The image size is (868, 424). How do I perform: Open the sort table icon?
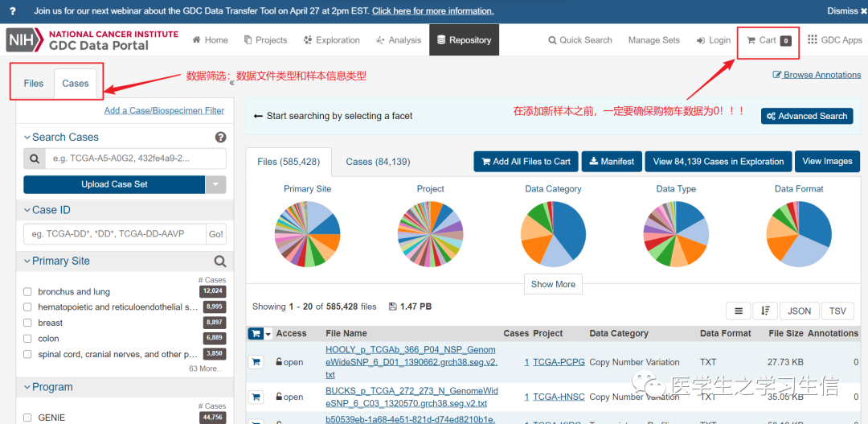(765, 311)
